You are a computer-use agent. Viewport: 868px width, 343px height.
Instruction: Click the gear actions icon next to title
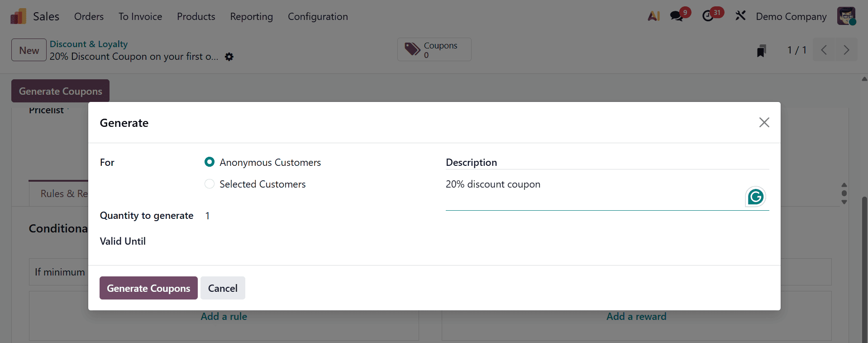click(x=229, y=57)
